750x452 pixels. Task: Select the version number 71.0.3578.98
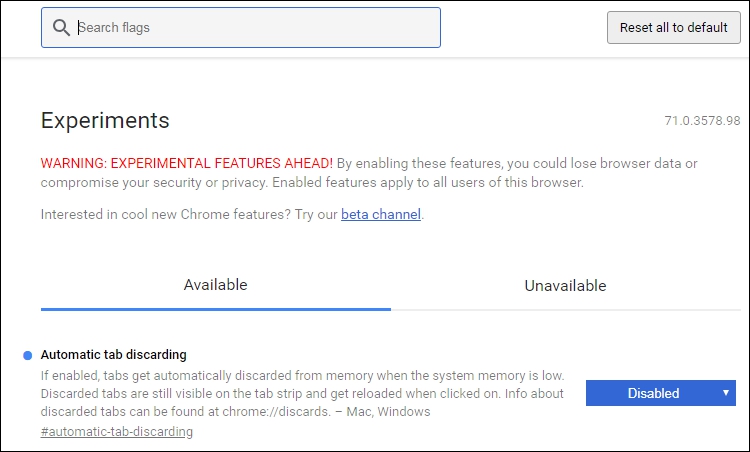coord(702,121)
